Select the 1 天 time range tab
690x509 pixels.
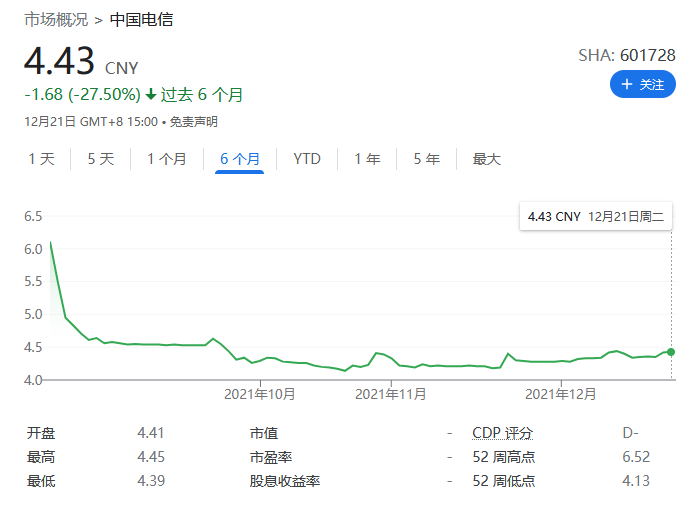[x=42, y=159]
